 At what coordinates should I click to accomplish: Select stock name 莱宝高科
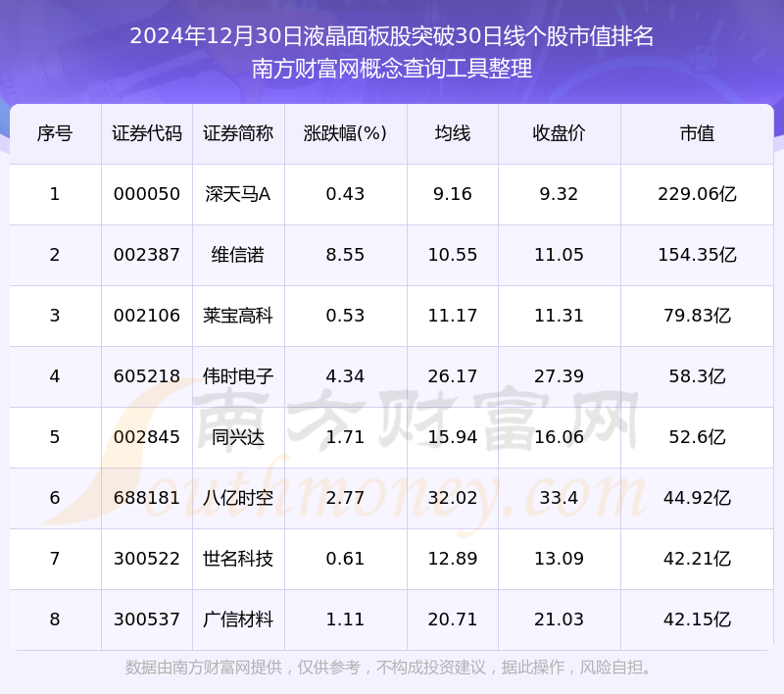(x=238, y=316)
